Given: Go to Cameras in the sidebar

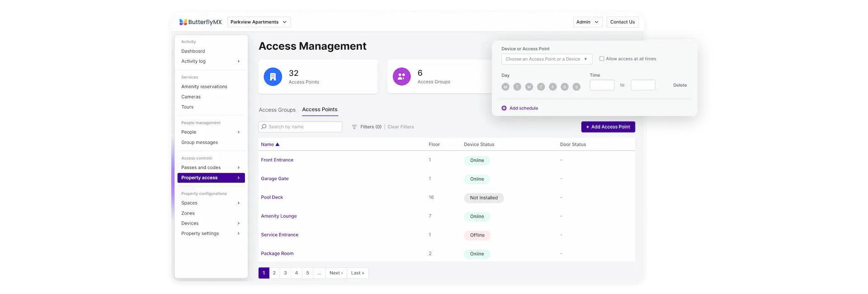Looking at the screenshot, I should (191, 97).
